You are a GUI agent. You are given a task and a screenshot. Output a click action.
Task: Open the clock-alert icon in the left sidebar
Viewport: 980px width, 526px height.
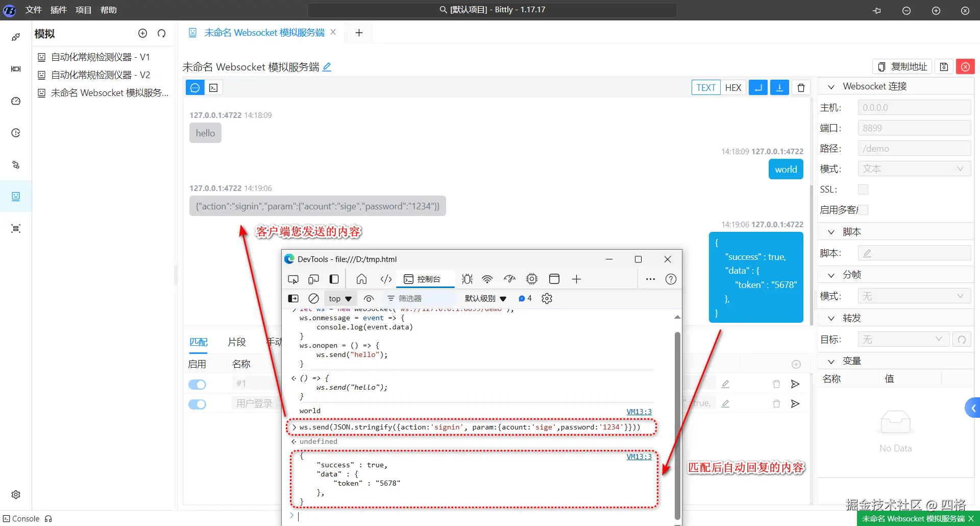pos(16,133)
